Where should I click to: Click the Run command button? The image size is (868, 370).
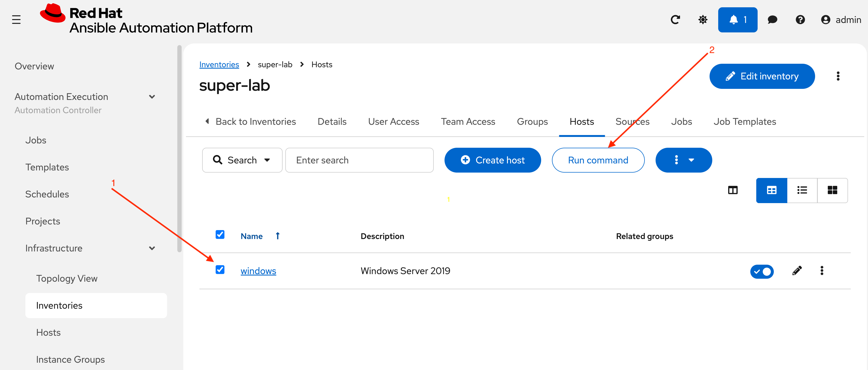coord(598,160)
